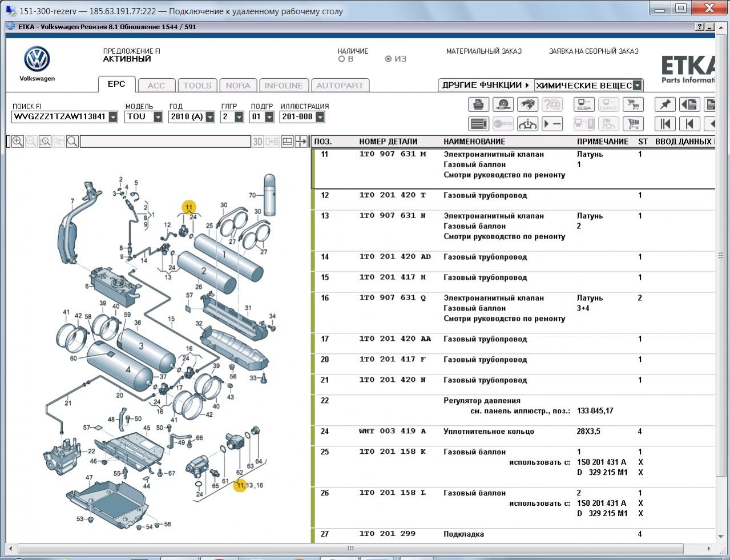Show part information with the info icon
This screenshot has height=560, width=730.
[x=527, y=123]
